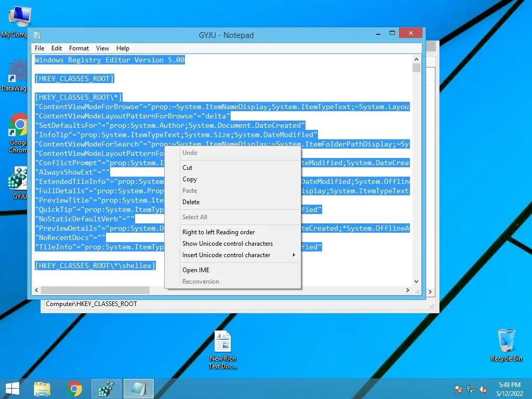Maximize the Notepad window

coord(392,33)
